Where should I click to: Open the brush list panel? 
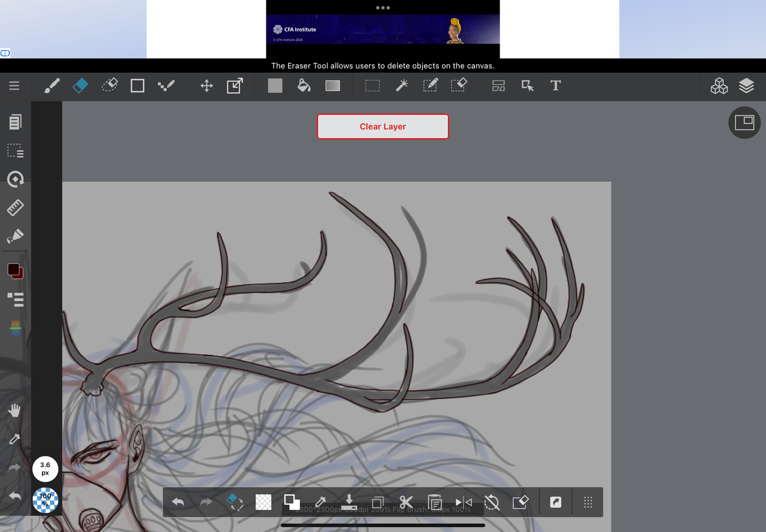tap(15, 299)
